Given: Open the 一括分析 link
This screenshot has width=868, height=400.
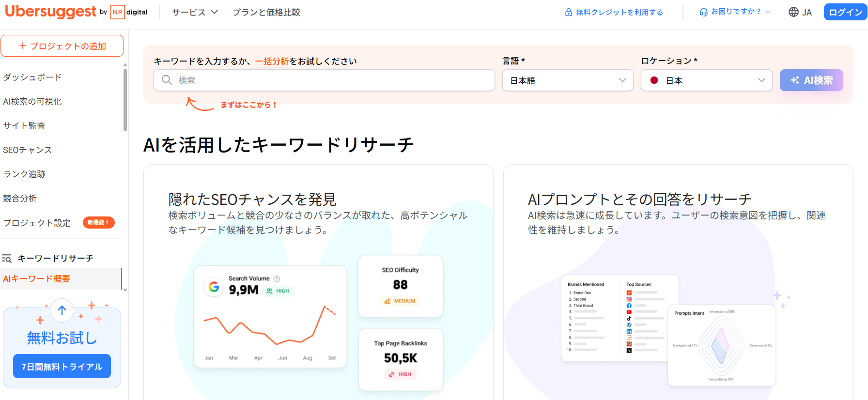Looking at the screenshot, I should (x=272, y=62).
